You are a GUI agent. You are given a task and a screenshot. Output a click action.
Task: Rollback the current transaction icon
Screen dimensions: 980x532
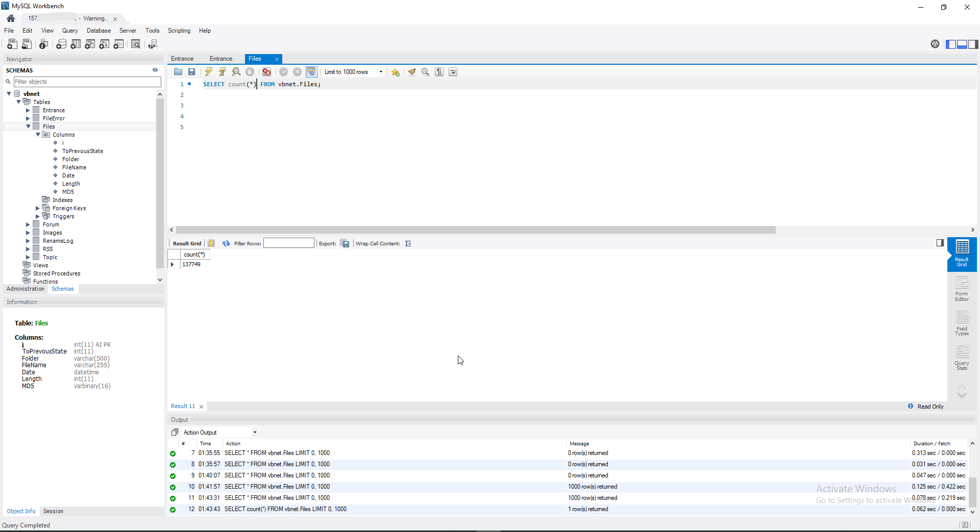(x=298, y=72)
